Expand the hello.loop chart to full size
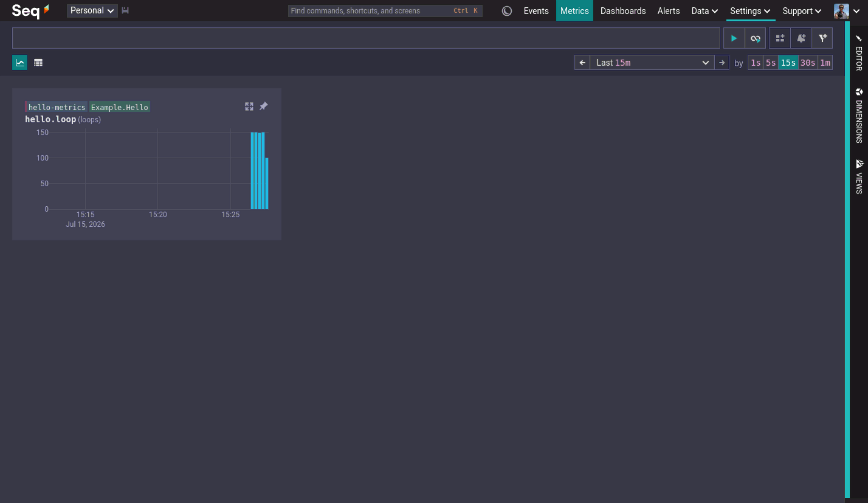Viewport: 868px width, 503px height. click(249, 106)
